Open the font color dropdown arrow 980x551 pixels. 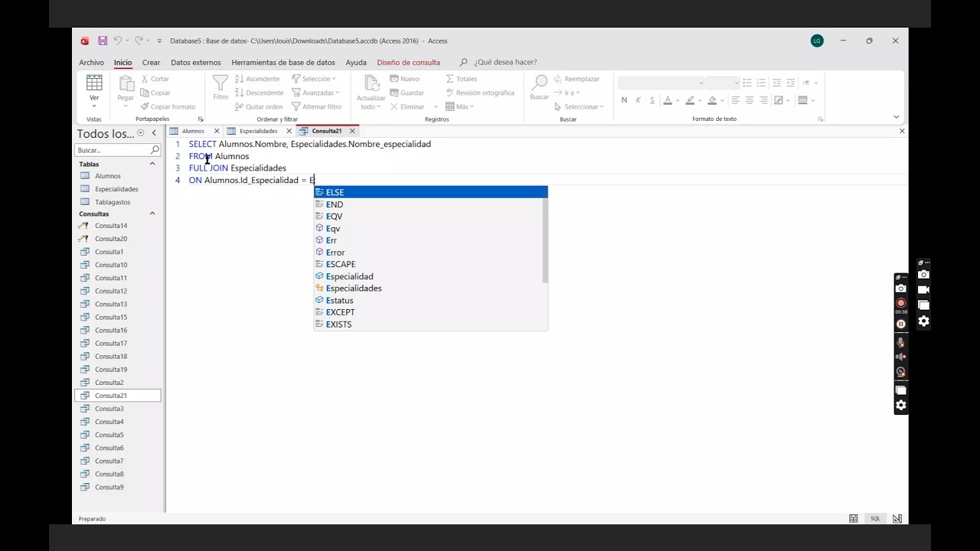click(678, 101)
